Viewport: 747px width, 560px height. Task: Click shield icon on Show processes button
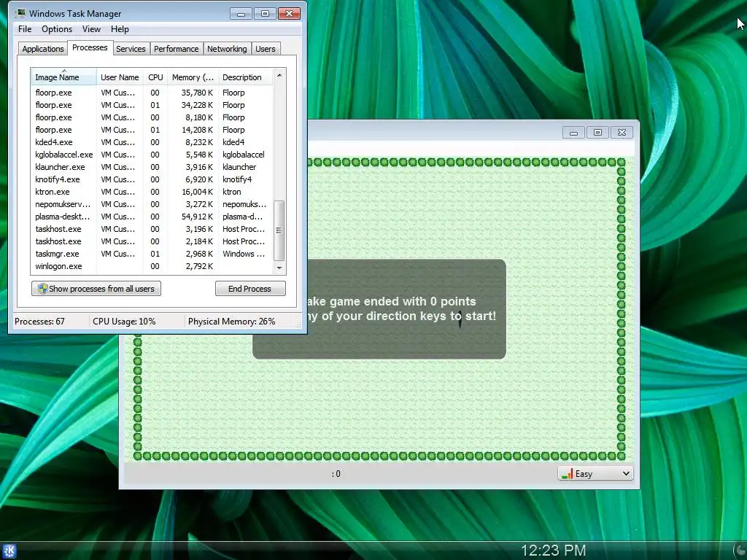42,289
